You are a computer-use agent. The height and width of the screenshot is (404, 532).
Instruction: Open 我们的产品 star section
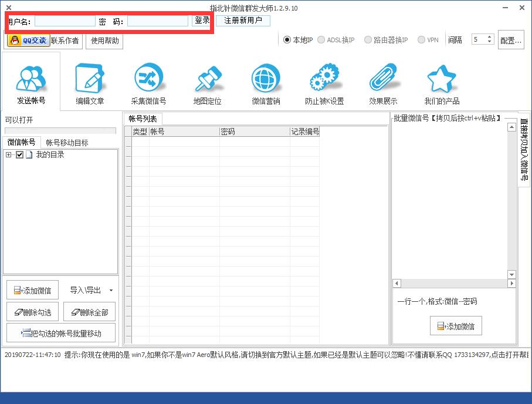click(x=442, y=83)
